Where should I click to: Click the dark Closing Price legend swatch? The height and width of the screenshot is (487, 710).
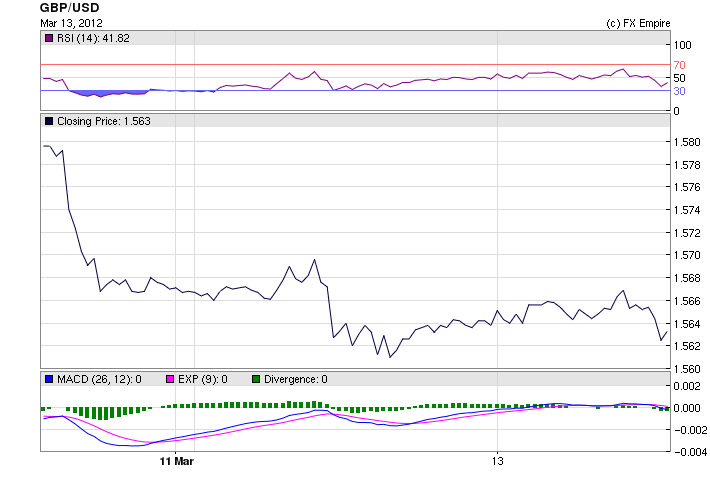pos(49,121)
